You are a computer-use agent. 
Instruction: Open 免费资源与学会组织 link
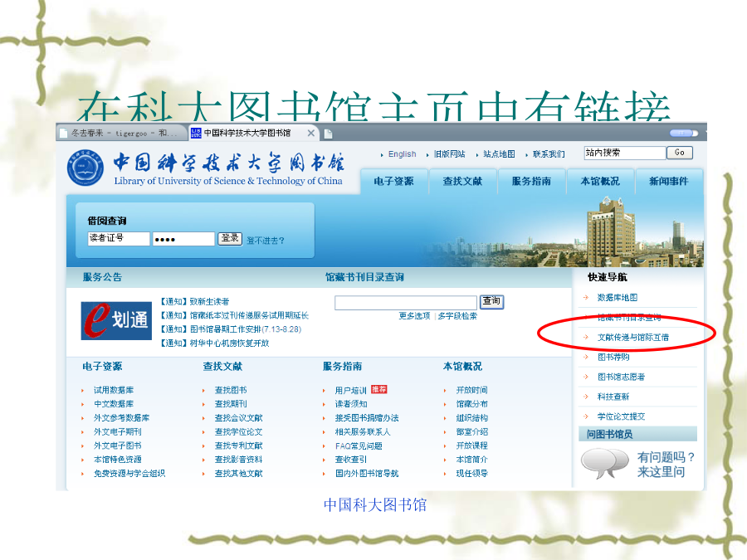tap(129, 474)
